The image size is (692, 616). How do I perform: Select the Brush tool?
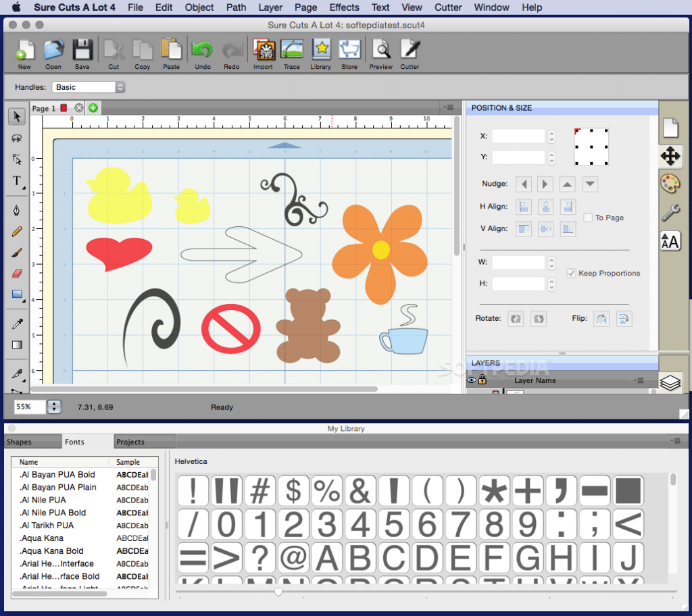click(x=17, y=253)
